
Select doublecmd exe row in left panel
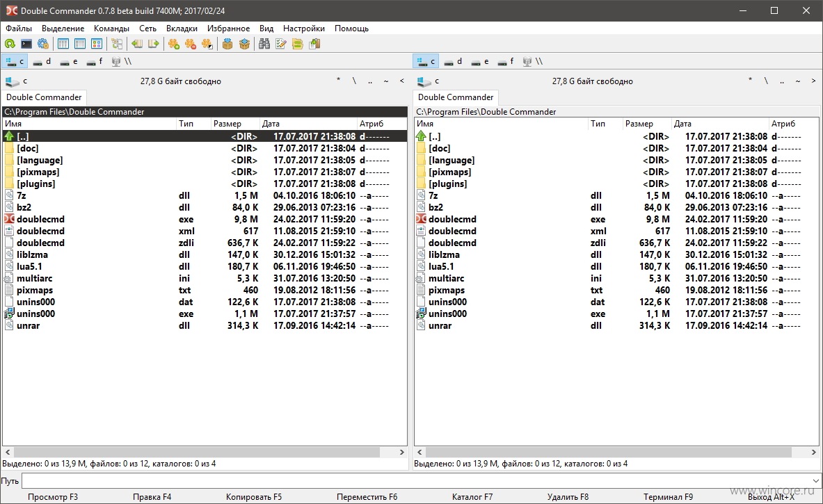[205, 219]
